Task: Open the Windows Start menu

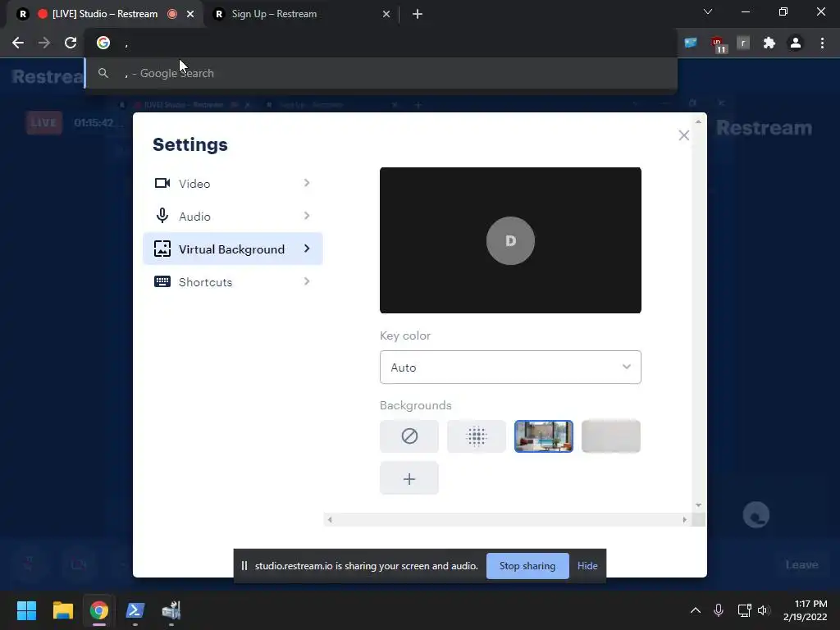Action: coord(26,610)
